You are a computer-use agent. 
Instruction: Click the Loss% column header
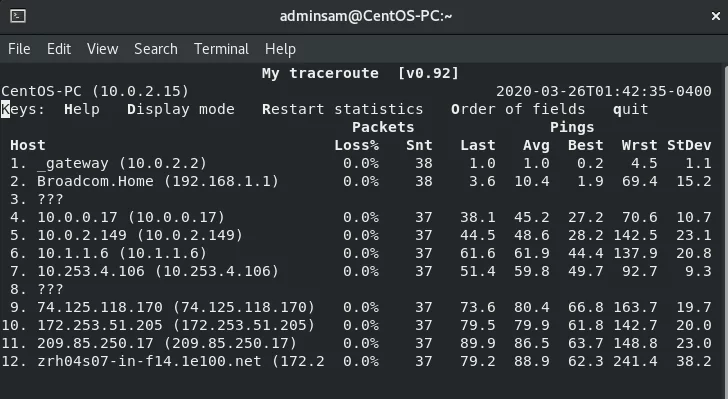pyautogui.click(x=357, y=145)
